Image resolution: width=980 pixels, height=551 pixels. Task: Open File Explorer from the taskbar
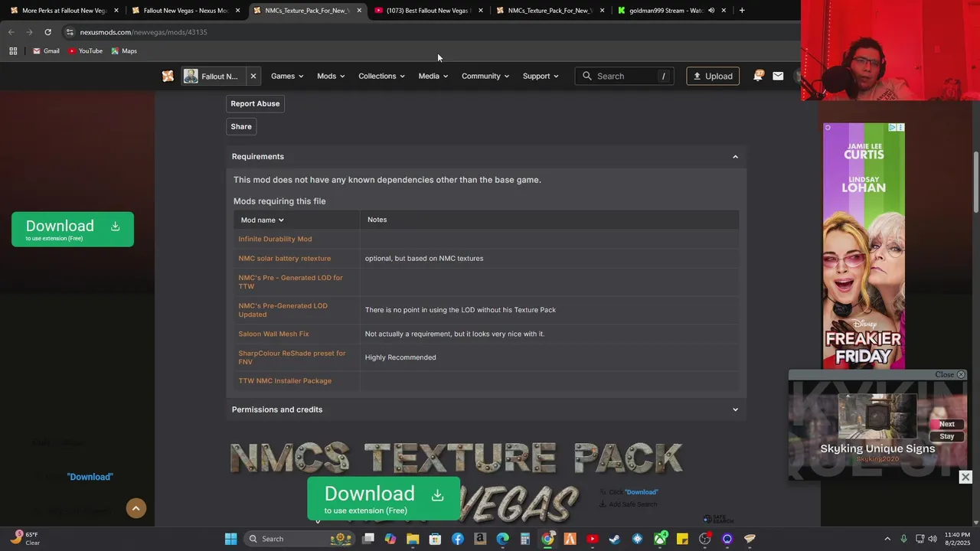pos(413,539)
